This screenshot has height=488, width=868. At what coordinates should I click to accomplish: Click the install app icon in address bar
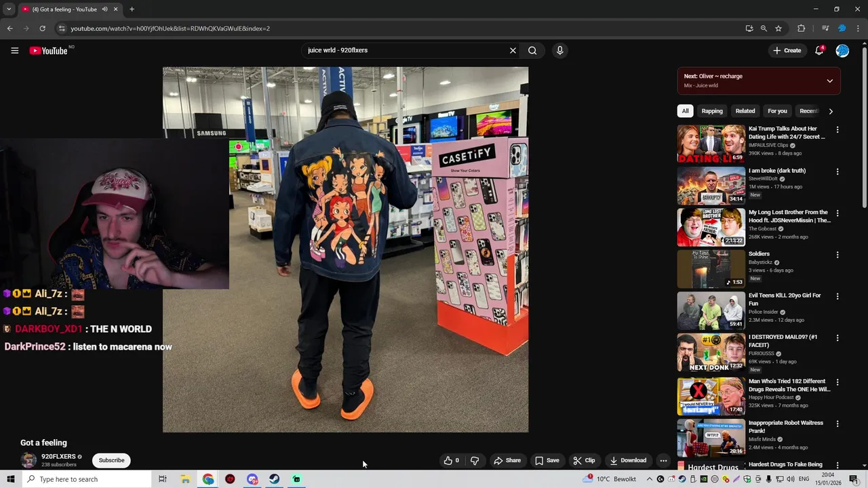pos(749,28)
